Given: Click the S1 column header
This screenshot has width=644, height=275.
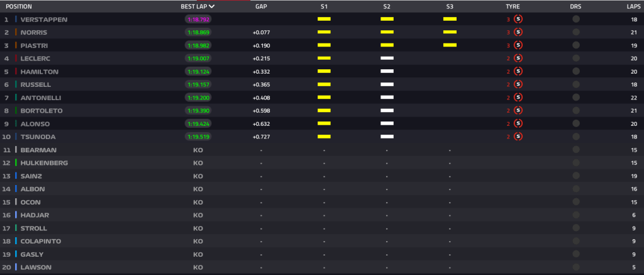Looking at the screenshot, I should tap(324, 6).
